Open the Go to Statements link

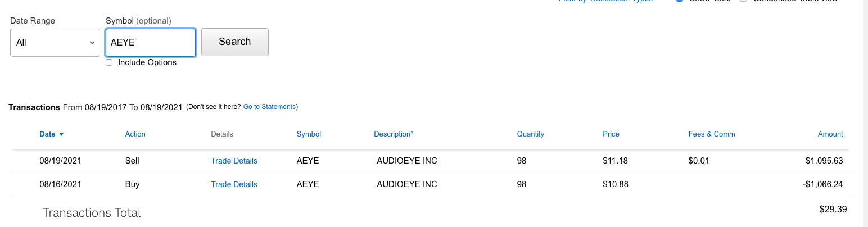[269, 107]
